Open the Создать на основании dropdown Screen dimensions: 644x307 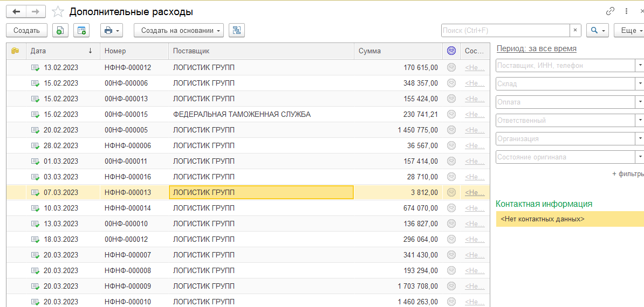tap(179, 31)
